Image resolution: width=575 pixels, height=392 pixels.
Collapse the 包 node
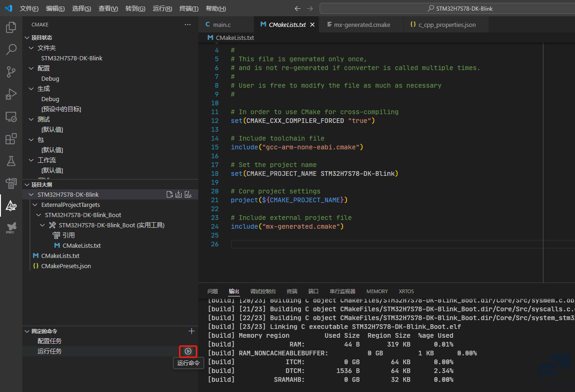click(x=31, y=140)
